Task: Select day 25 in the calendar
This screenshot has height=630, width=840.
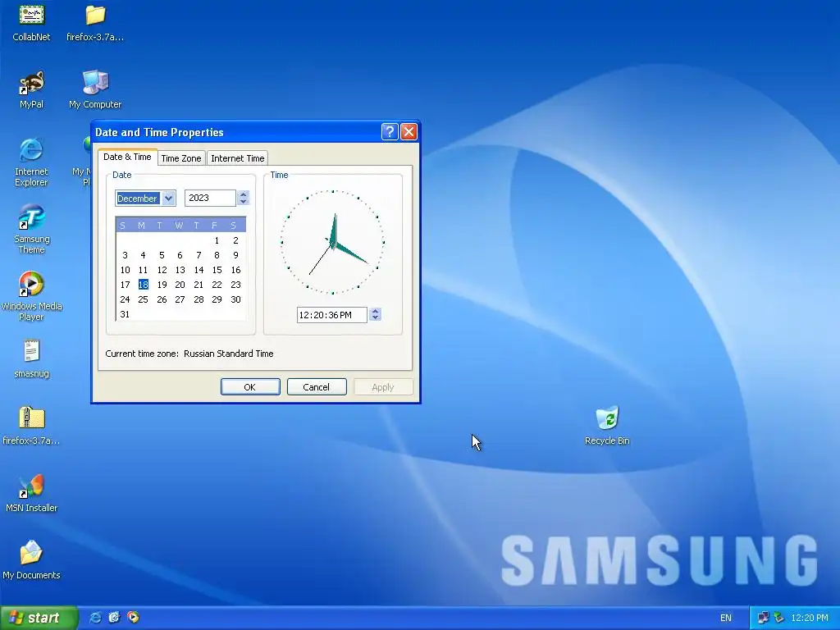Action: click(x=143, y=299)
